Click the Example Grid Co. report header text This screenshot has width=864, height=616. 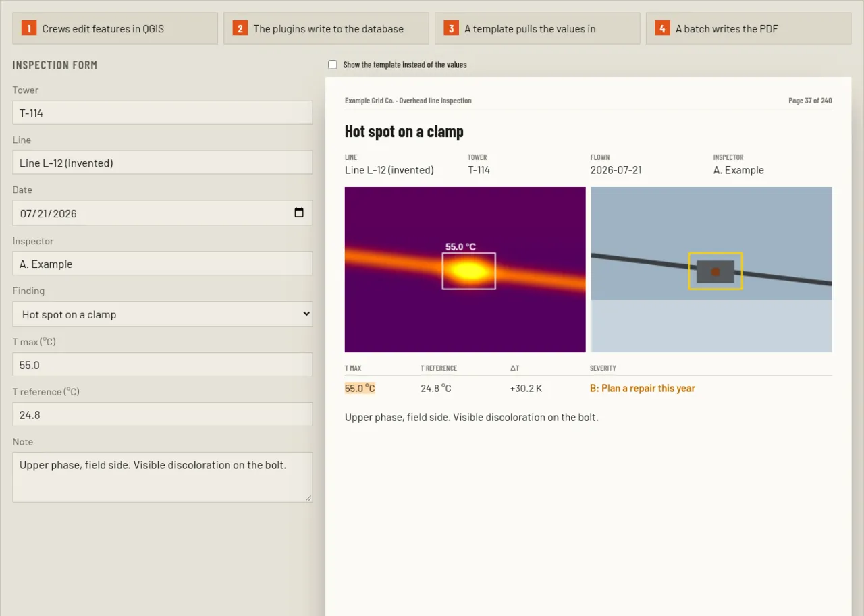tap(408, 101)
